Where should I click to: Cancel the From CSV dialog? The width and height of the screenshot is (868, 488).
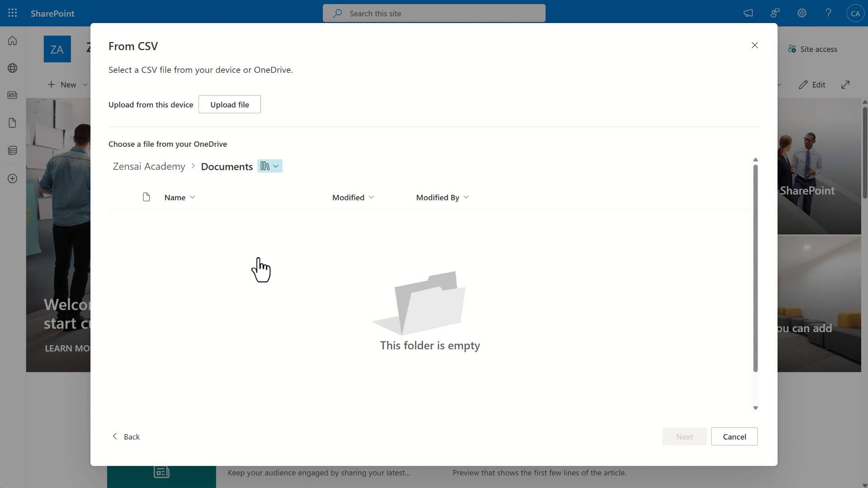point(734,436)
